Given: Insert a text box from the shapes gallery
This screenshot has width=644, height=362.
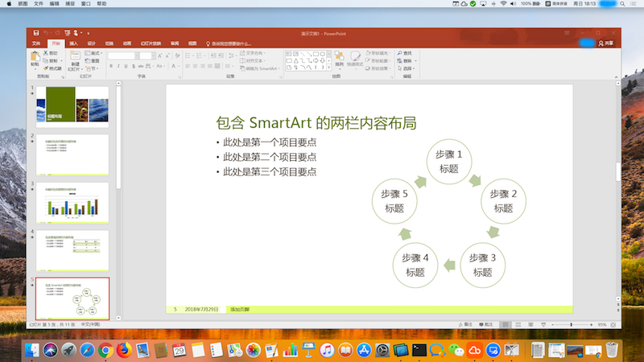Looking at the screenshot, I should point(289,54).
